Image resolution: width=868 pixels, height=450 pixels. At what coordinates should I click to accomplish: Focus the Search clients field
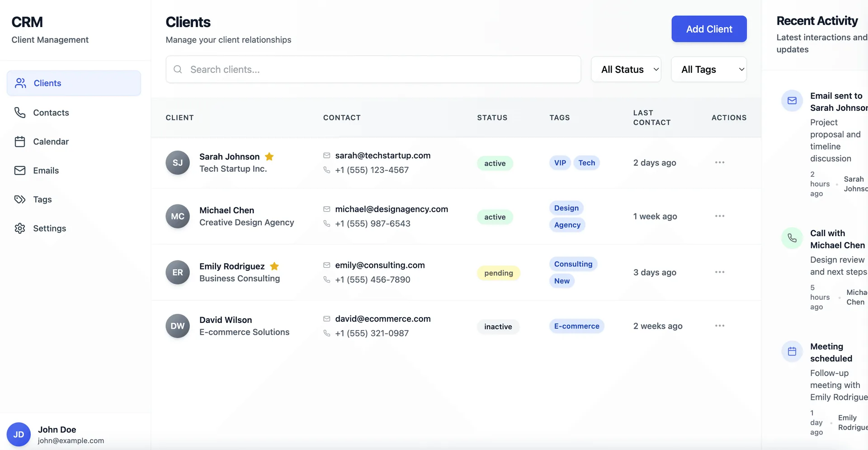[x=373, y=69]
